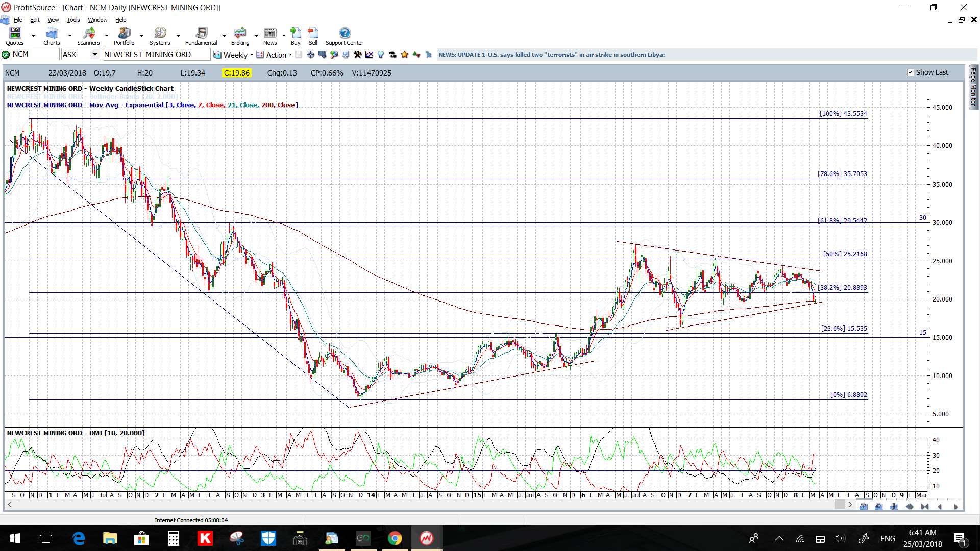Open the File menu
This screenshot has height=551, width=980.
pos(18,20)
